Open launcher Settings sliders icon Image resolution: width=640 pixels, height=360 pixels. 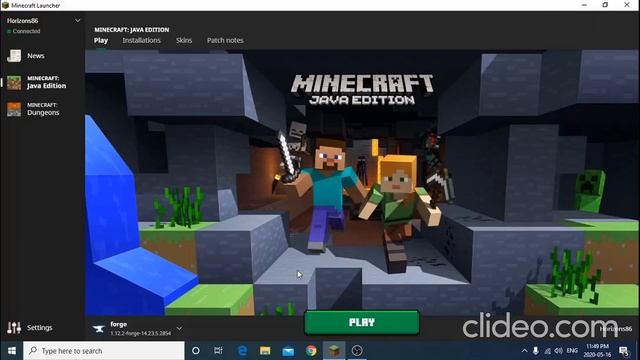pos(14,327)
